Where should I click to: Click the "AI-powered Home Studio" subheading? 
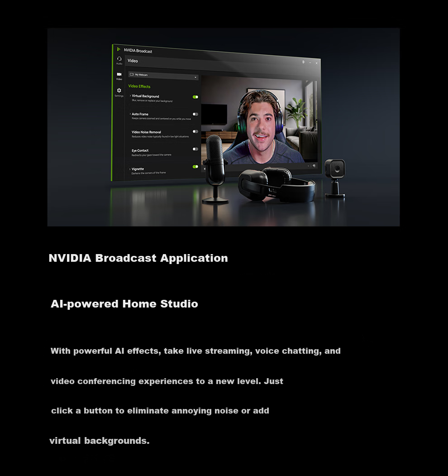tap(124, 304)
